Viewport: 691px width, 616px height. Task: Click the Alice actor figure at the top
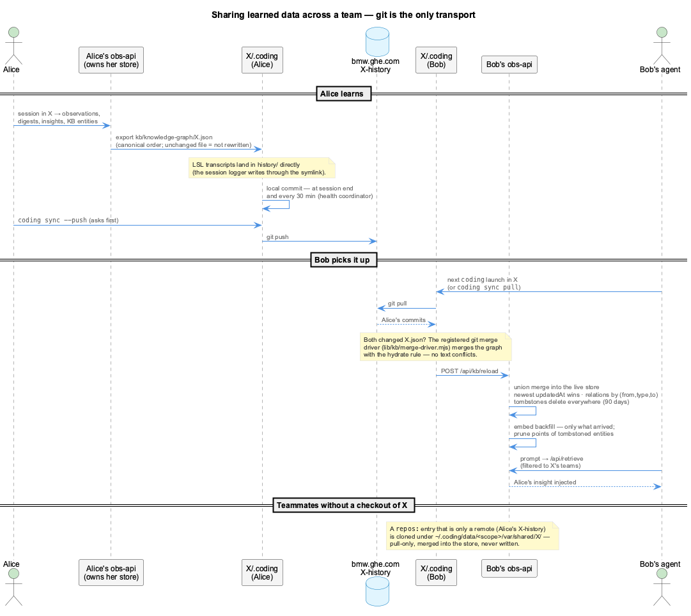pos(13,46)
